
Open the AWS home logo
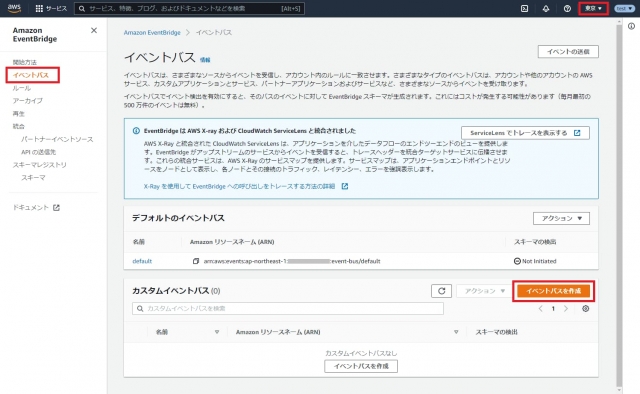click(14, 8)
